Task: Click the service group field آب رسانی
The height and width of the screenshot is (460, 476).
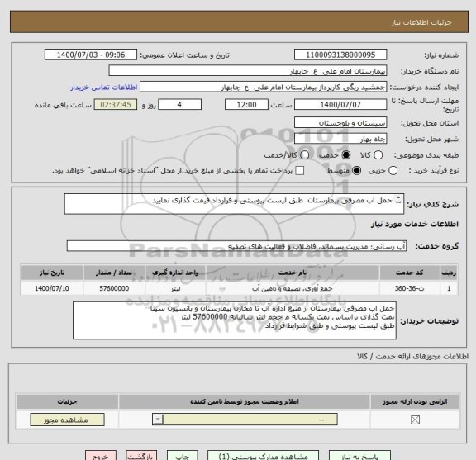Action: click(x=236, y=246)
